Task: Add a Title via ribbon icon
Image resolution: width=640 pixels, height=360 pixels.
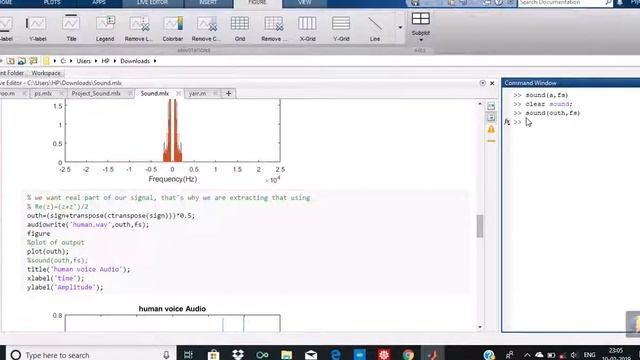Action: point(71,28)
